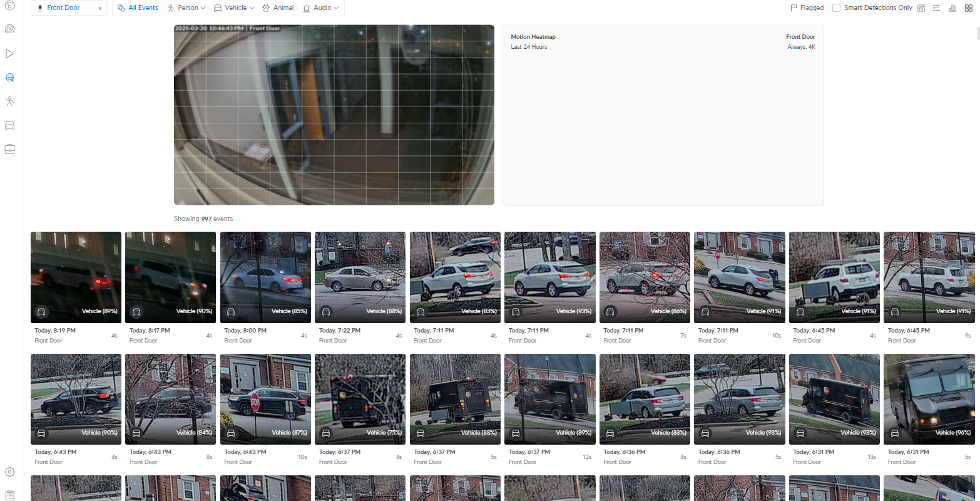Open the 6:36 PM Vehicle (83%) event thumbnail
The width and height of the screenshot is (980, 501).
[x=645, y=399]
